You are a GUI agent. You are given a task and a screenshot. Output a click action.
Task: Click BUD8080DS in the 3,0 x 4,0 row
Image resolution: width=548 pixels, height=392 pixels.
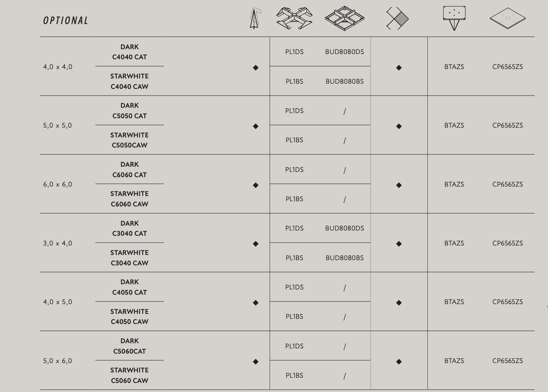(344, 228)
